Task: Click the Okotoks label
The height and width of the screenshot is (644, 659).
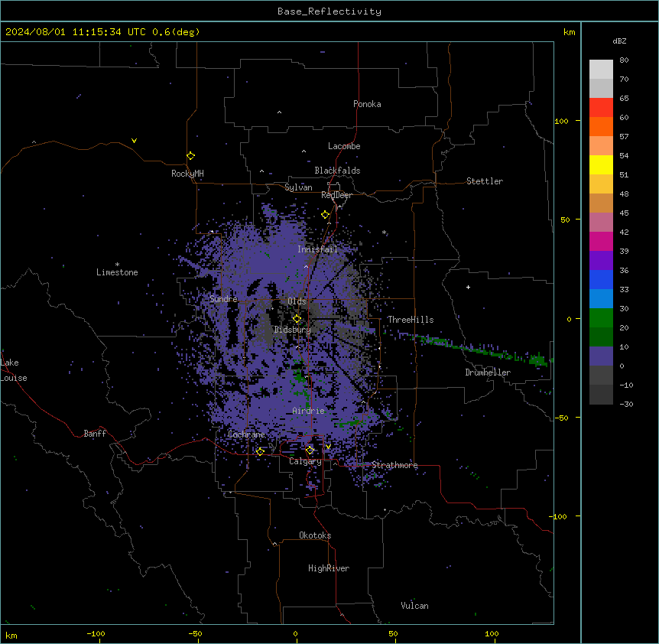Action: click(315, 535)
